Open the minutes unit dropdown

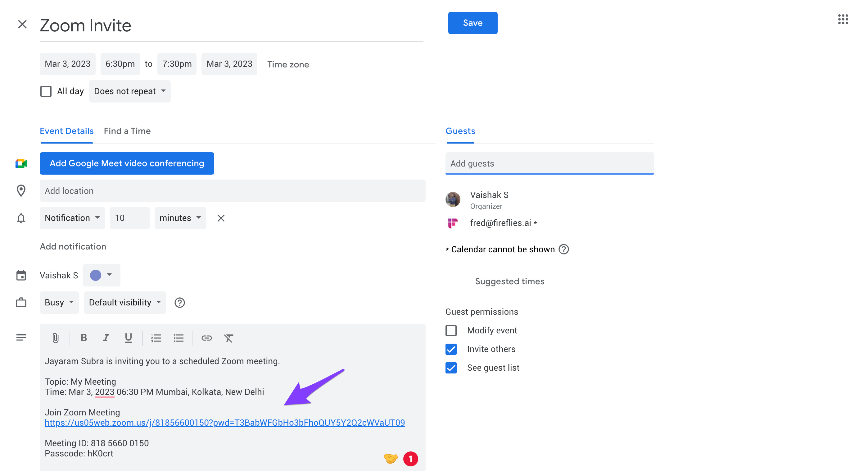tap(180, 218)
